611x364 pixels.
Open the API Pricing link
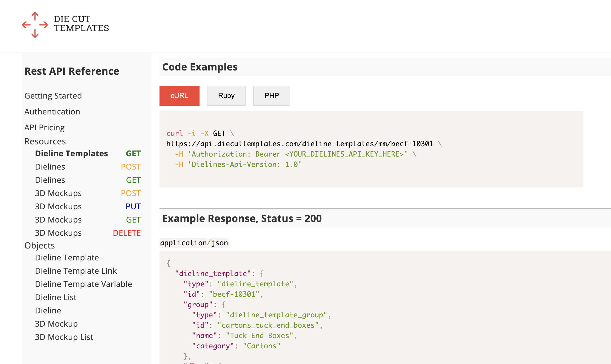(45, 127)
